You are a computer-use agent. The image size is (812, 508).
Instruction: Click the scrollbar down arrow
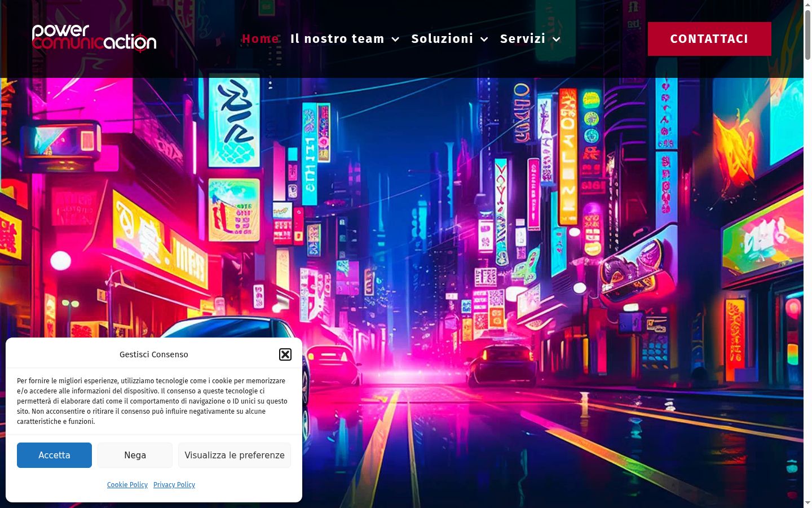(807, 503)
